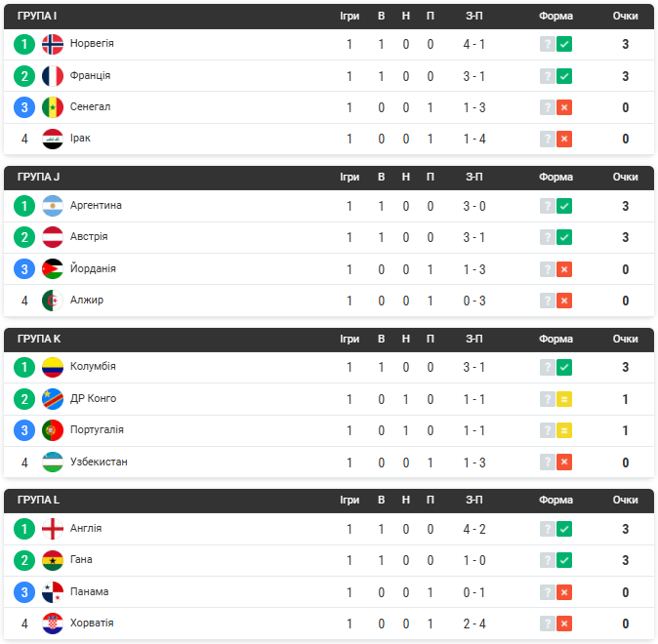Click Portugal's yellow draw form icon

point(564,430)
